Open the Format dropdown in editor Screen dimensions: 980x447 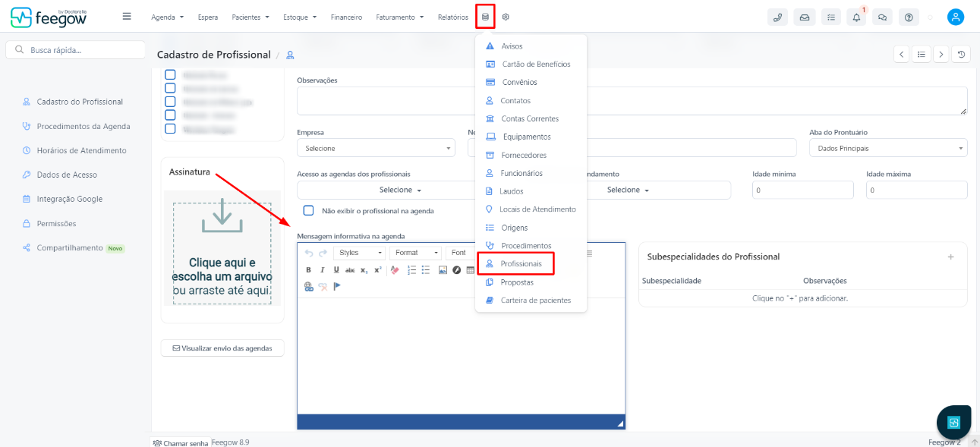pyautogui.click(x=415, y=253)
